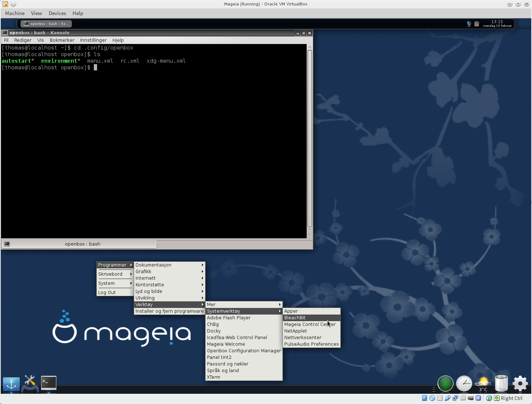The height and width of the screenshot is (404, 532).
Task: Open the trash can in the dock
Action: tap(501, 383)
